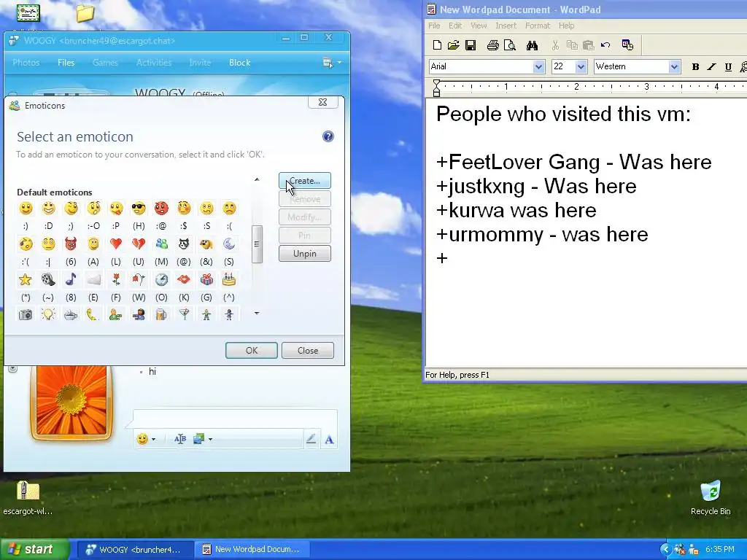747x560 pixels.
Task: Open the Windows Start menu
Action: [x=34, y=549]
